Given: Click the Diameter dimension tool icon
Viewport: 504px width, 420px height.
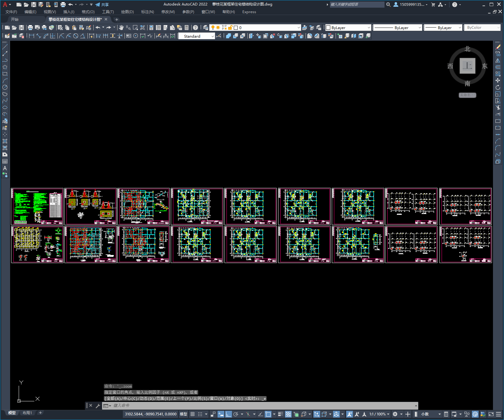Looking at the screenshot, I should (76, 36).
